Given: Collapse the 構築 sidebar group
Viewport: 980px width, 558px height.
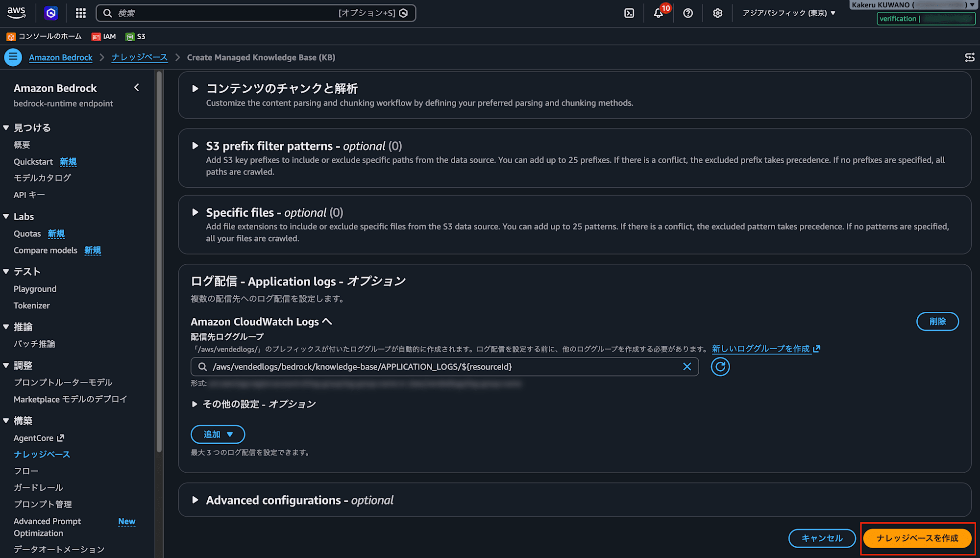Looking at the screenshot, I should 6,421.
